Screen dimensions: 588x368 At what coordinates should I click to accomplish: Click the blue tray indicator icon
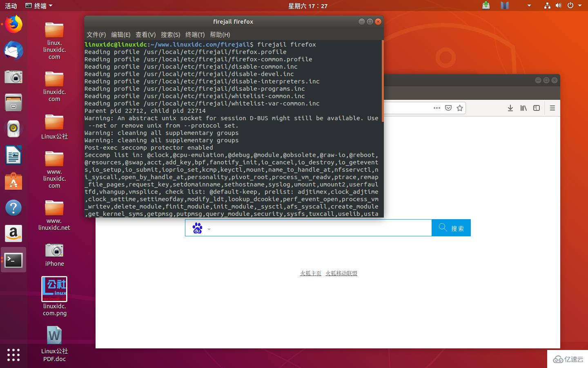click(505, 5)
